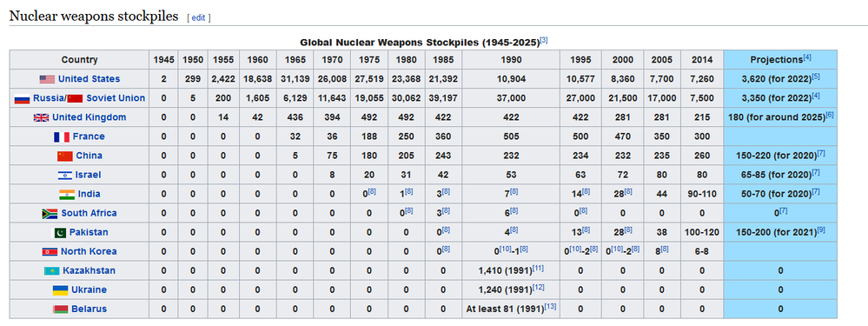Click the Ukraine flag icon
The width and height of the screenshot is (868, 326).
(60, 290)
